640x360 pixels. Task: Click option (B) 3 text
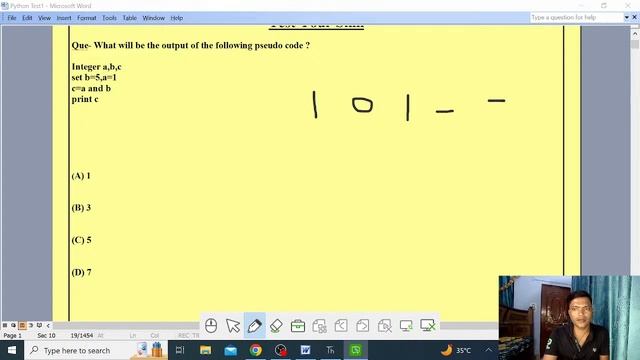pyautogui.click(x=81, y=208)
